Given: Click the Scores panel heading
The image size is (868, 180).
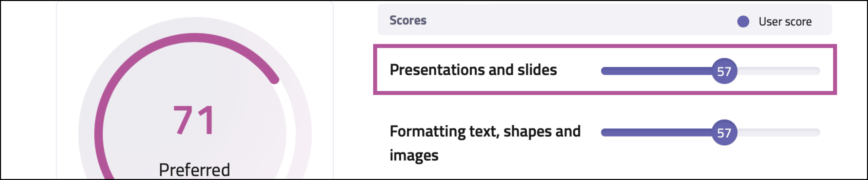Looking at the screenshot, I should pyautogui.click(x=408, y=20).
